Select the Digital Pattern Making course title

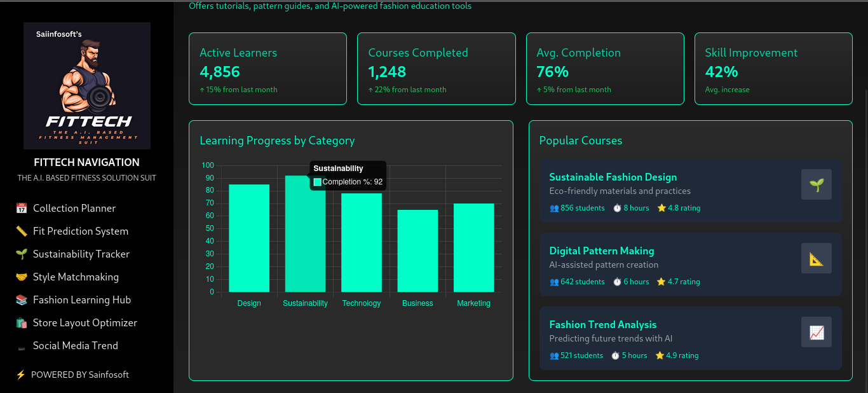601,251
